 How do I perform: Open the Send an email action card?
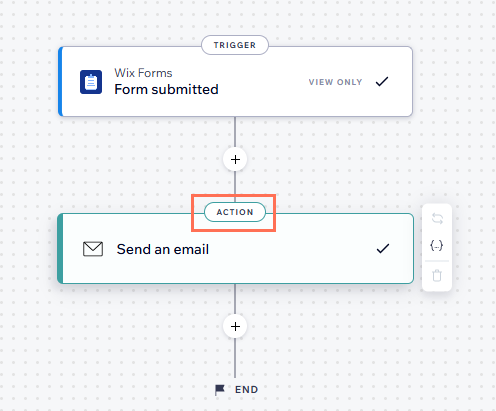coord(236,249)
